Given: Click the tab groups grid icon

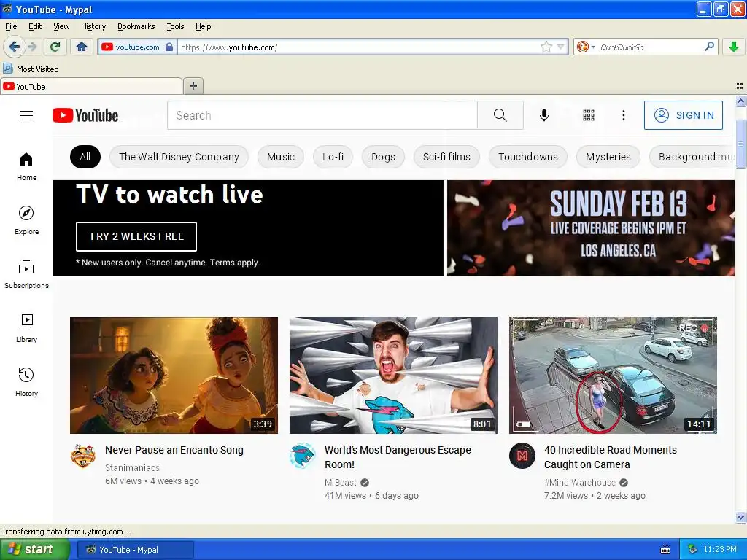Looking at the screenshot, I should pyautogui.click(x=740, y=86).
